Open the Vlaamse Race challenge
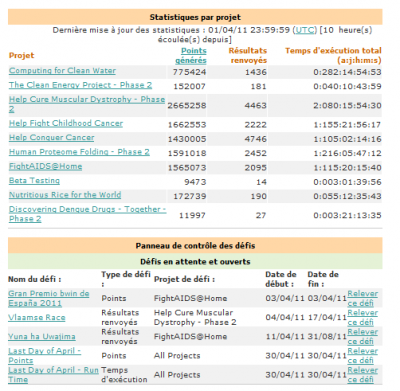This screenshot has height=391, width=400. (37, 318)
